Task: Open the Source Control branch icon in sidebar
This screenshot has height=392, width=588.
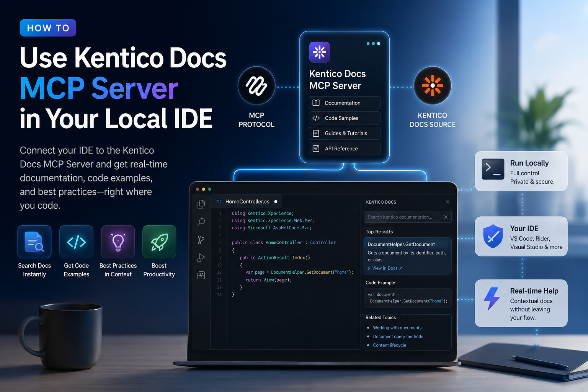Action: [x=201, y=240]
